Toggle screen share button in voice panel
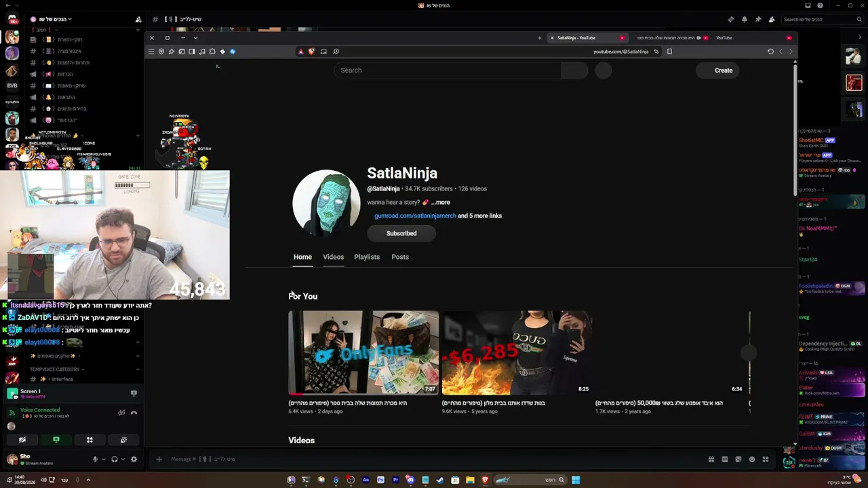This screenshot has width=868, height=488. tap(56, 440)
